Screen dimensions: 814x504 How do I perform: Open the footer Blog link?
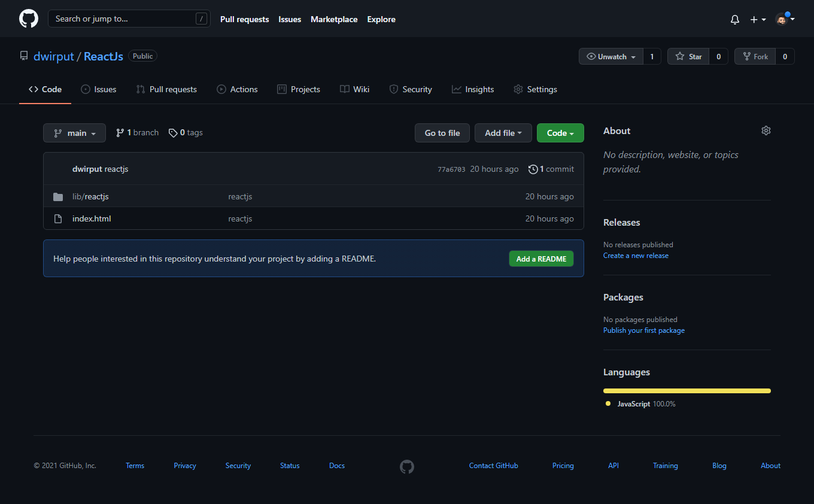pos(719,466)
